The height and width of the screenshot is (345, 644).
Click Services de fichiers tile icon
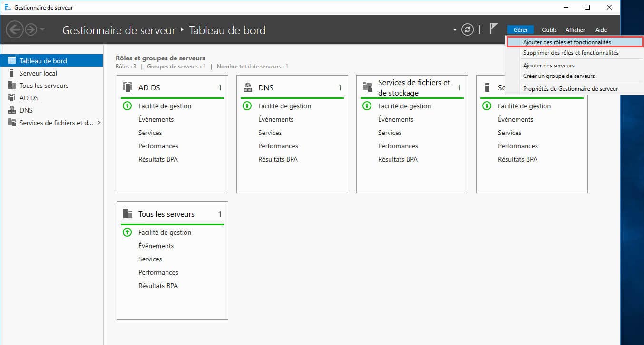(x=367, y=87)
